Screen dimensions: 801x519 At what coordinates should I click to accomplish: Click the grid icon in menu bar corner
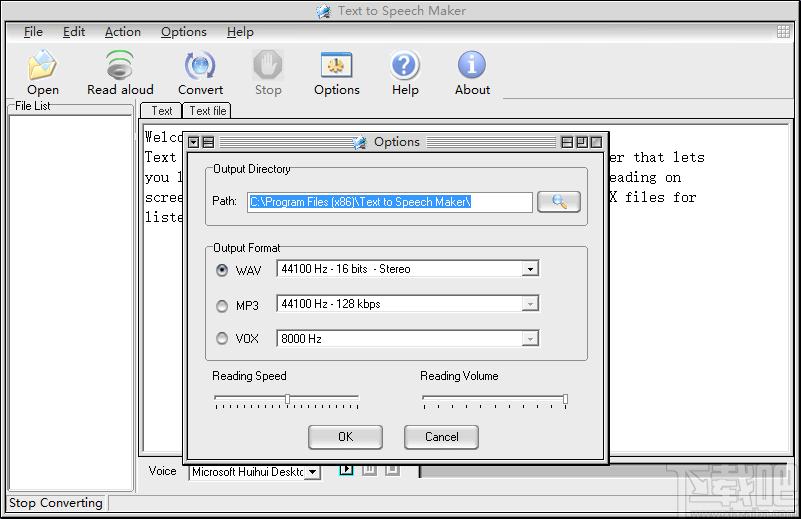coord(783,32)
